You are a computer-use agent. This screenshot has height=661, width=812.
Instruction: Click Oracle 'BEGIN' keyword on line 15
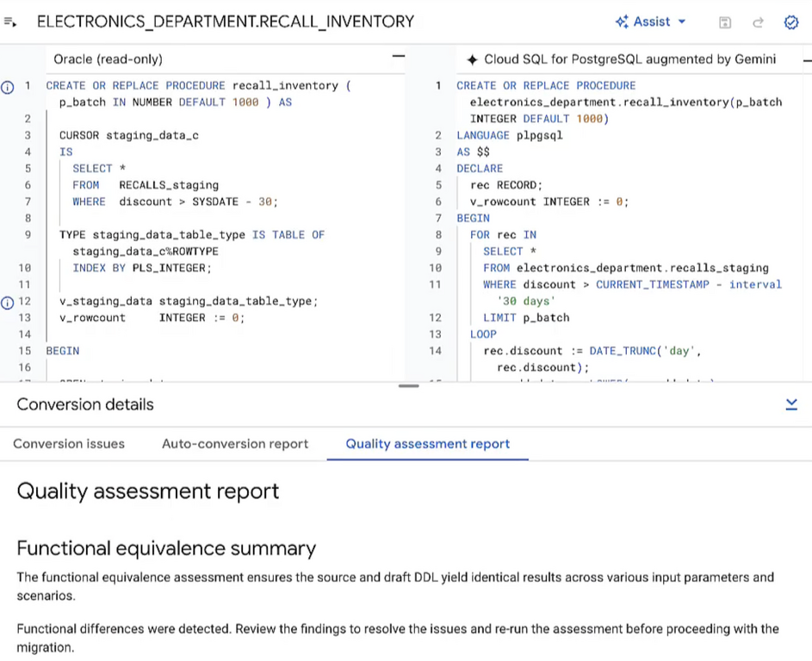pyautogui.click(x=63, y=350)
